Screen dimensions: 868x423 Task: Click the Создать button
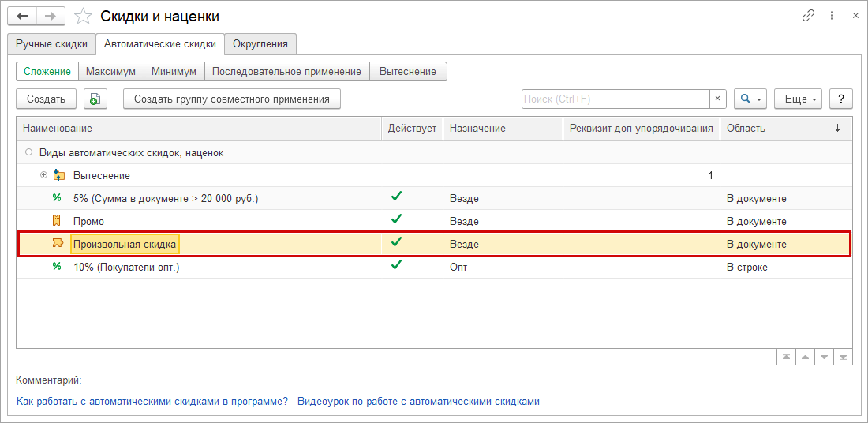(46, 99)
